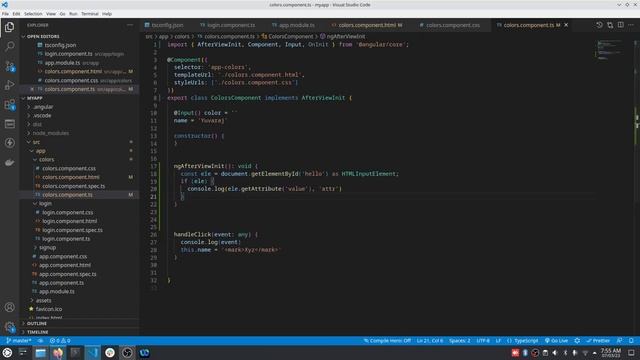Click the code minimap preview

(x=609, y=50)
